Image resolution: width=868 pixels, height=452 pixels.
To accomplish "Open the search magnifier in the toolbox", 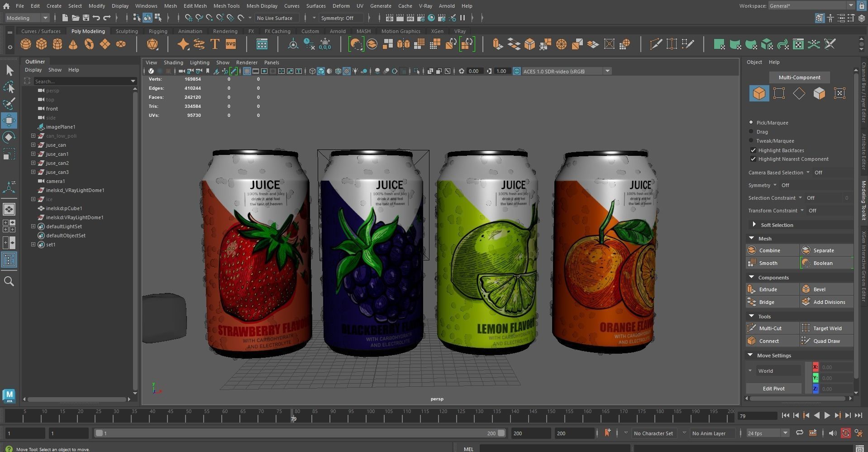I will (9, 281).
